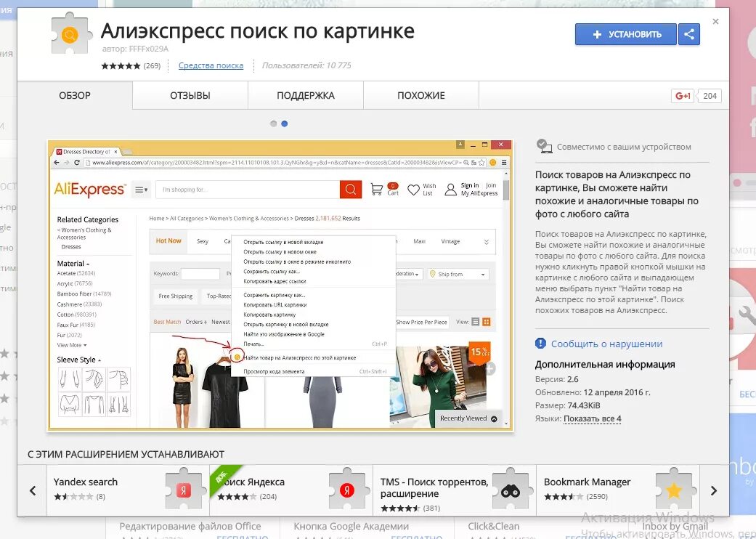Click the compatible device checkmark icon
The image size is (756, 539).
[544, 146]
